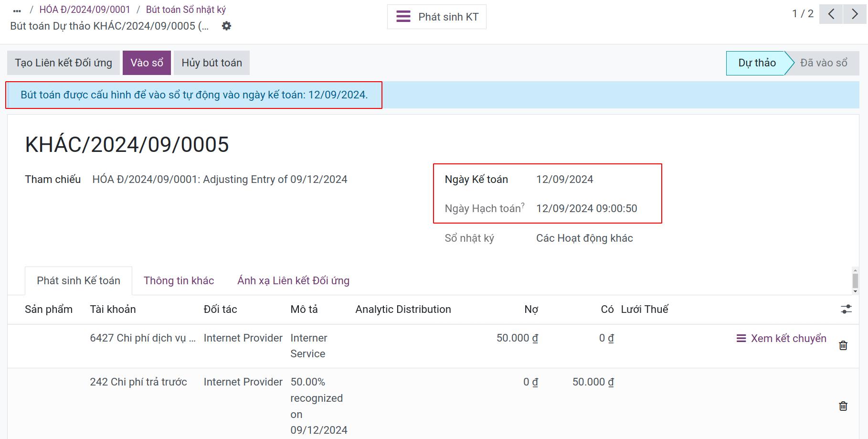The height and width of the screenshot is (439, 868).
Task: Delete the 6427 Chi phí dịch vụ line
Action: click(x=843, y=345)
